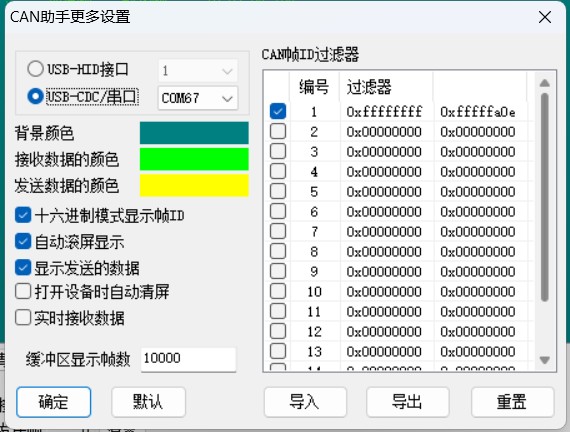Click the 缓冲区显示帧数 input field

188,359
